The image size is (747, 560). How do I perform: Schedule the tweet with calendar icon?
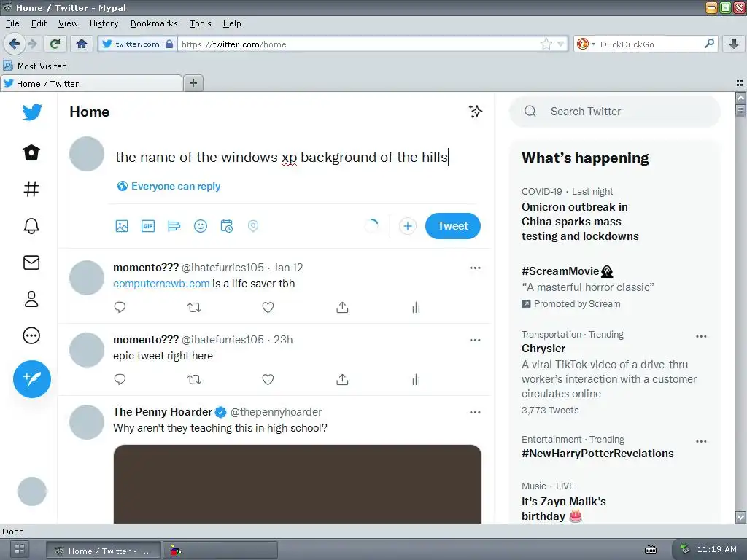(x=227, y=226)
